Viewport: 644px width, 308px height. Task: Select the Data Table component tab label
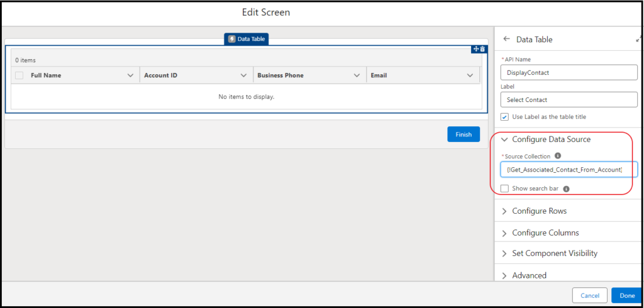(252, 40)
